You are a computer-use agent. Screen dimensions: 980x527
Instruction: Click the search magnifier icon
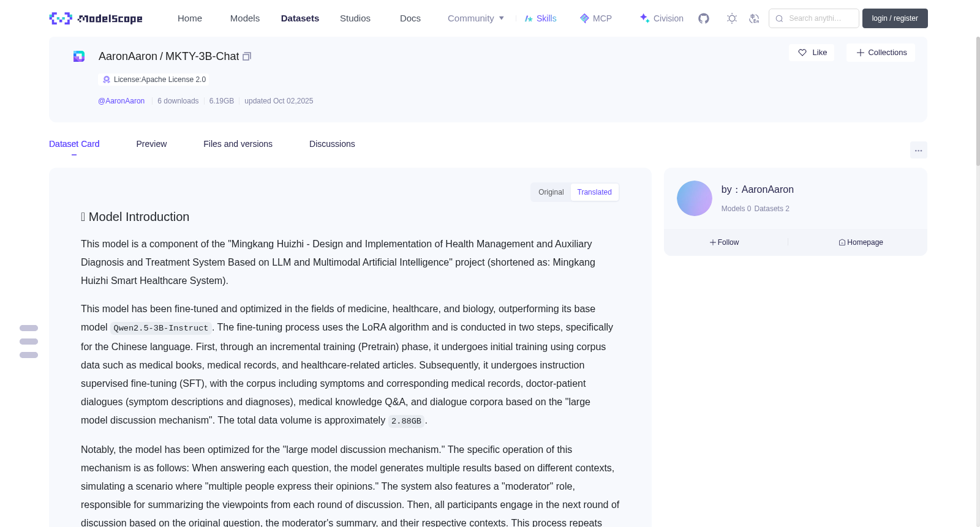pos(779,18)
